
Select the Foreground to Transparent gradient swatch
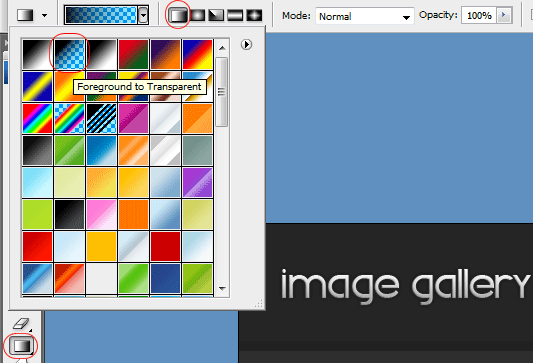click(x=69, y=54)
